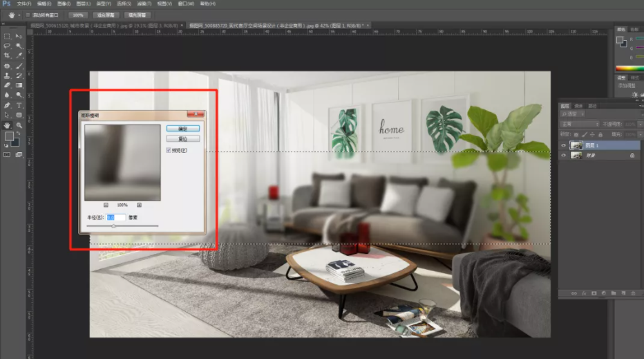Screen dimensions: 644x359
Task: Toggle the Preview checkbox in blur dialog
Action: 169,150
